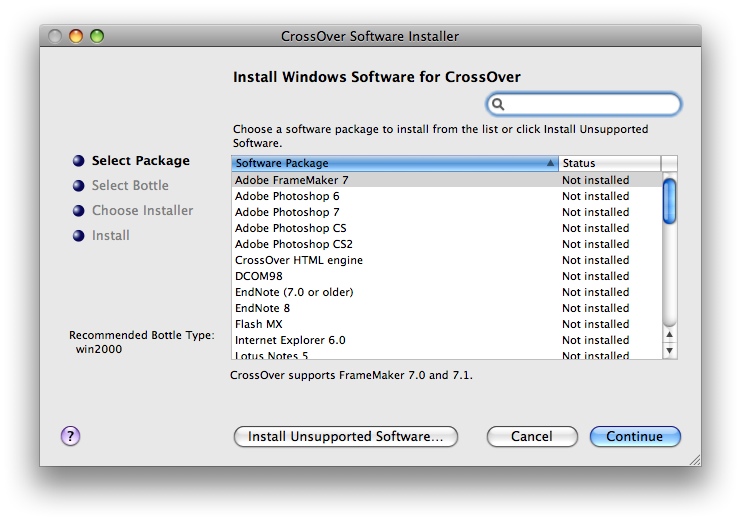The image size is (741, 521).
Task: Select Adobe Photoshop 6 package
Action: [x=447, y=196]
